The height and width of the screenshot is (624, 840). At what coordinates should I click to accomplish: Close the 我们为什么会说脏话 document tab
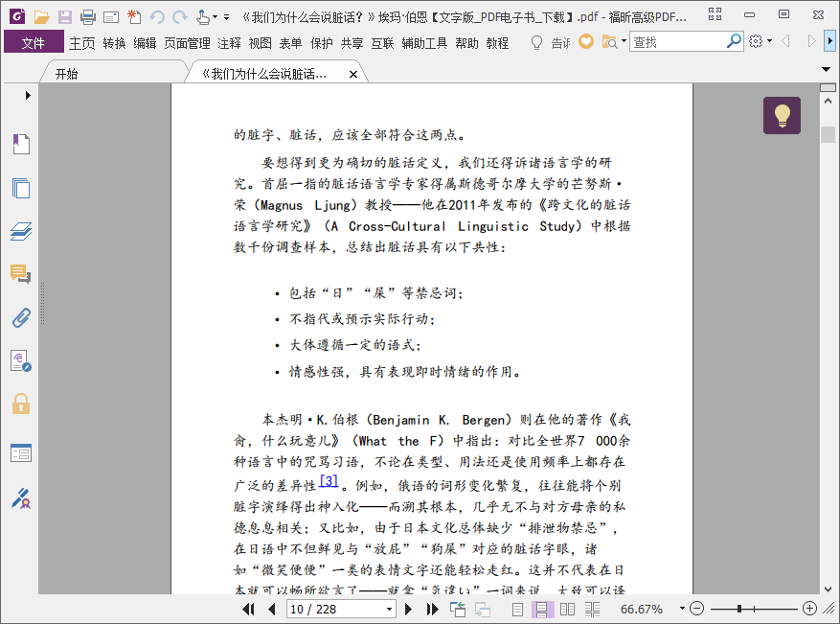(x=353, y=75)
